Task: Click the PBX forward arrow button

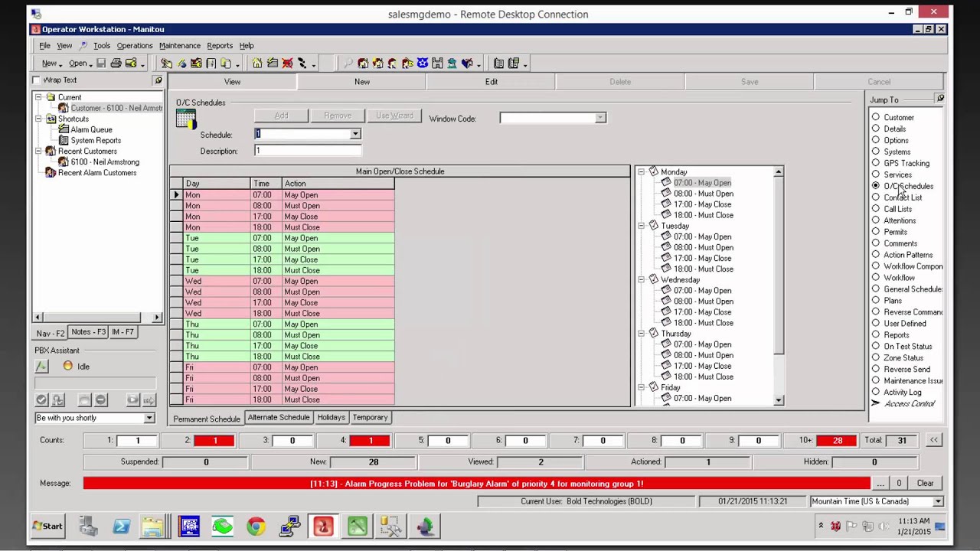Action: click(x=149, y=399)
